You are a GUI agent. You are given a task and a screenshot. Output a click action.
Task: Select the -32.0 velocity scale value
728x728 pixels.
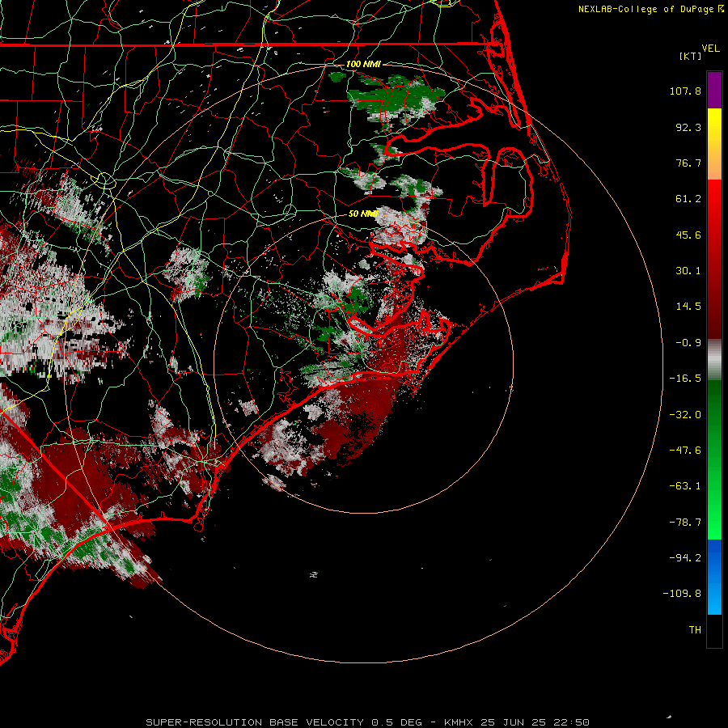click(685, 415)
